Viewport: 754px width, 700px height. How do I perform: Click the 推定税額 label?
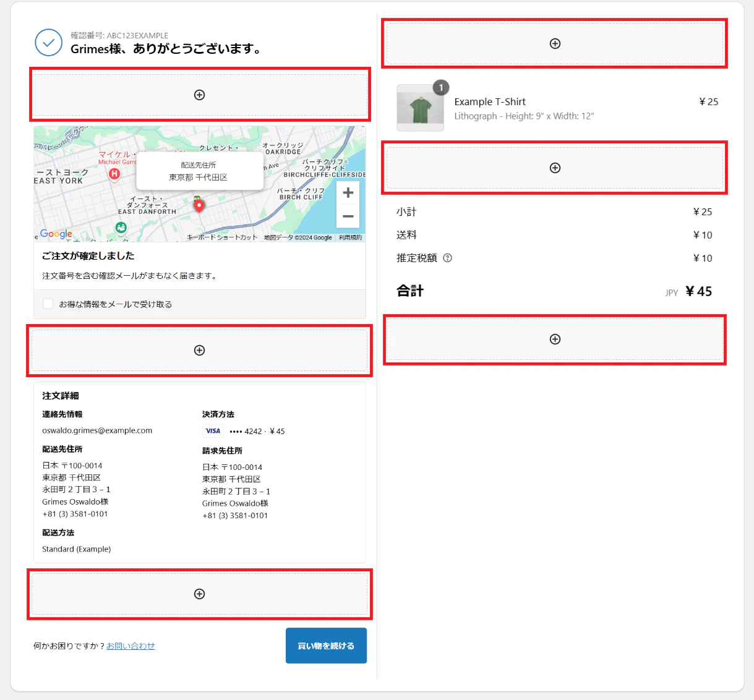[x=417, y=258]
